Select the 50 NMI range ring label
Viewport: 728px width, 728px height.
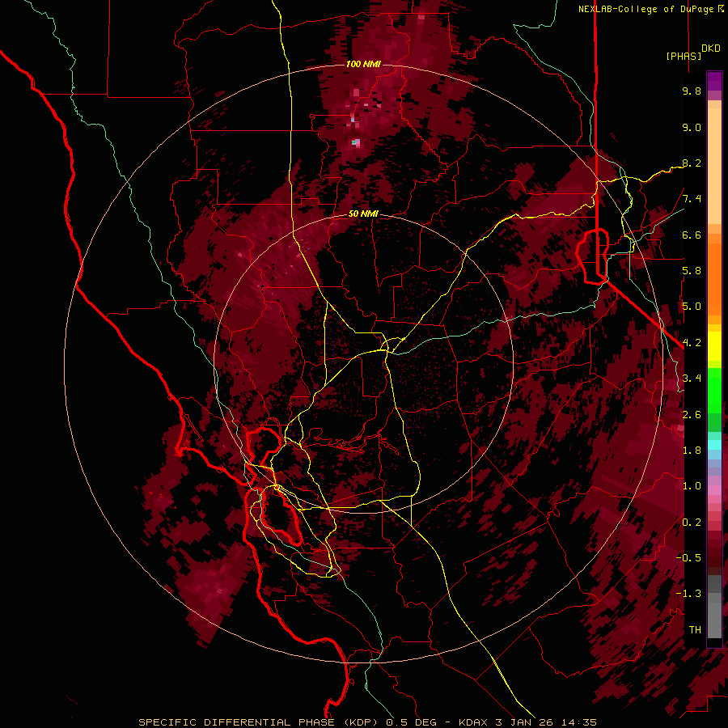click(x=363, y=214)
